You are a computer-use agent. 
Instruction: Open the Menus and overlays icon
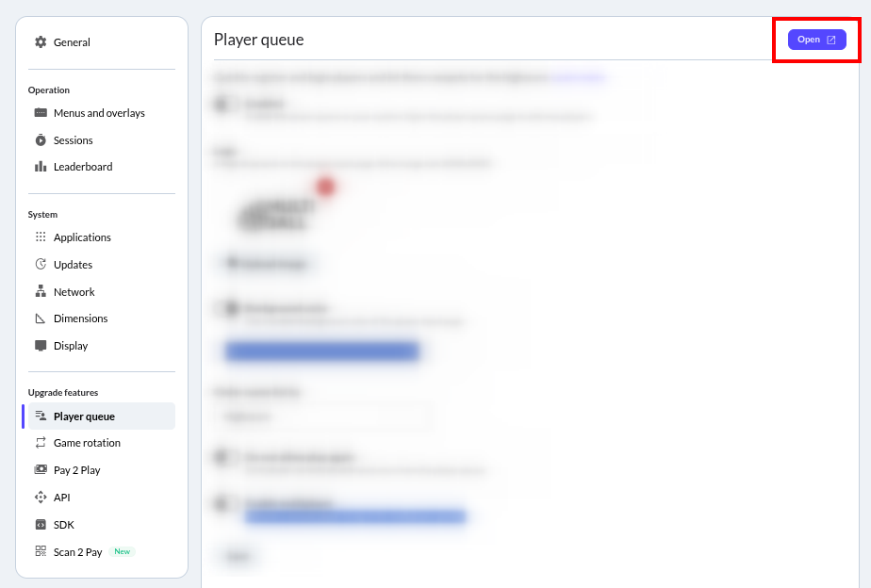tap(41, 113)
